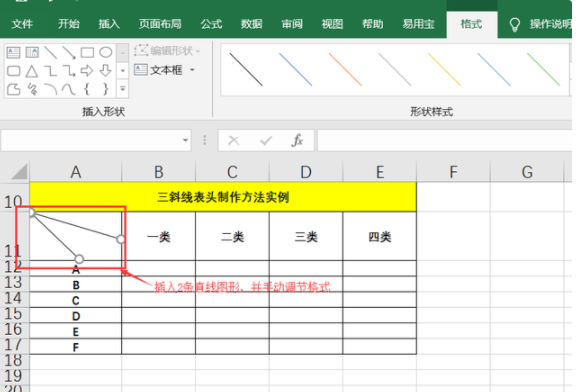Select the left brace shape

87,89
